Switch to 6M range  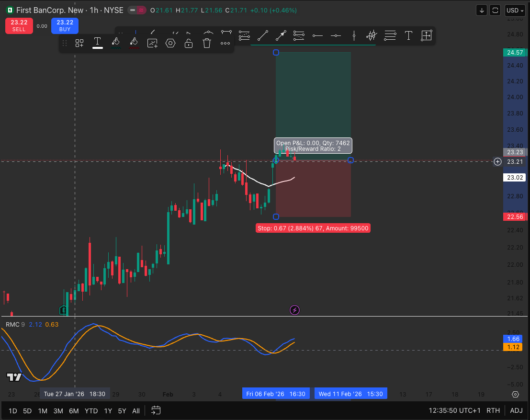74,411
